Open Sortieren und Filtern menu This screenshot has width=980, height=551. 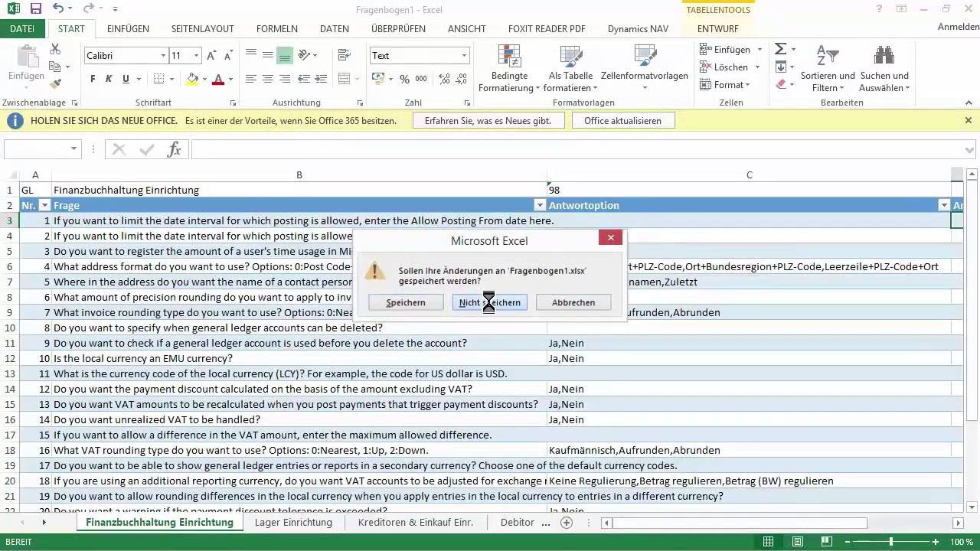point(828,69)
